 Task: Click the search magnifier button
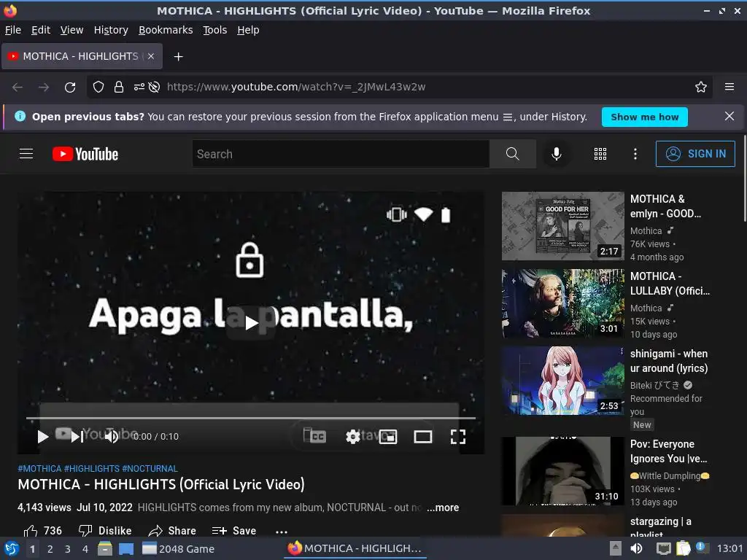(513, 154)
